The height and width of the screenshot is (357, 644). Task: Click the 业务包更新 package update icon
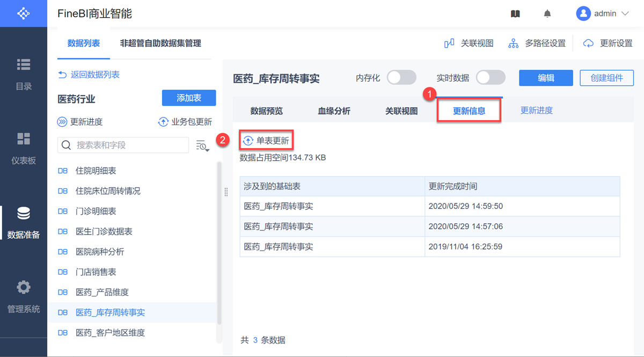point(163,122)
